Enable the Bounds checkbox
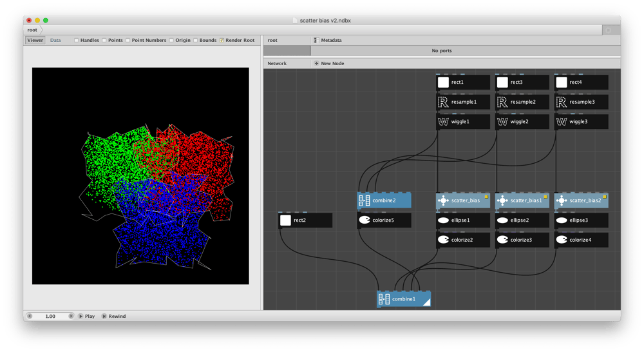The height and width of the screenshot is (352, 644). click(x=196, y=41)
